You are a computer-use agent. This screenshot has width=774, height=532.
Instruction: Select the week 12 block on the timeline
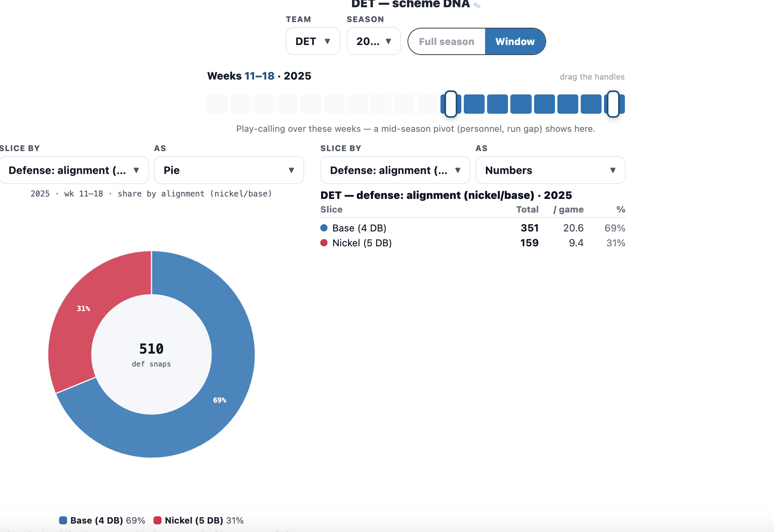click(474, 104)
